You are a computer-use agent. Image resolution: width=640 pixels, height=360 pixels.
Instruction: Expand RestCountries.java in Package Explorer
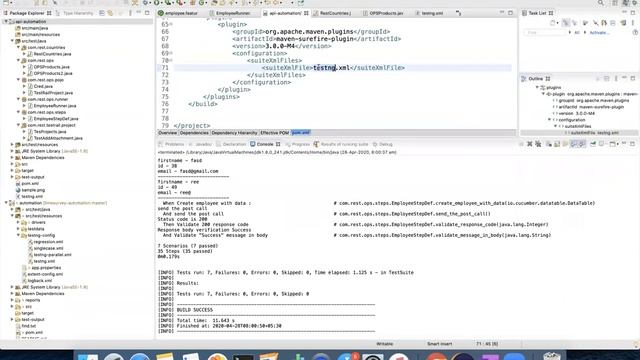pyautogui.click(x=24, y=54)
